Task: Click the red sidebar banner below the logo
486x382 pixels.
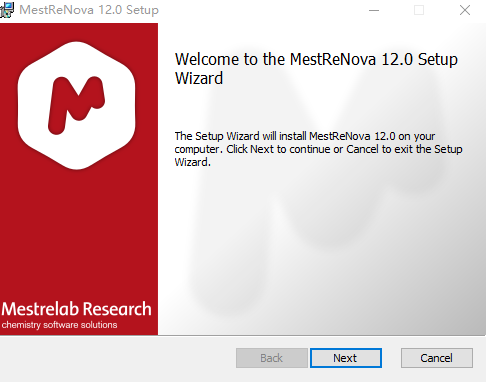Action: [79, 233]
